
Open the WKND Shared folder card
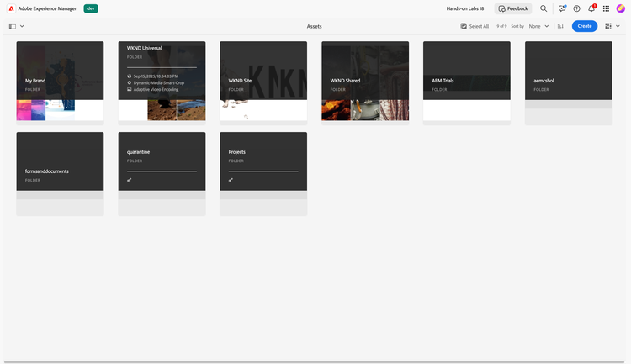365,81
